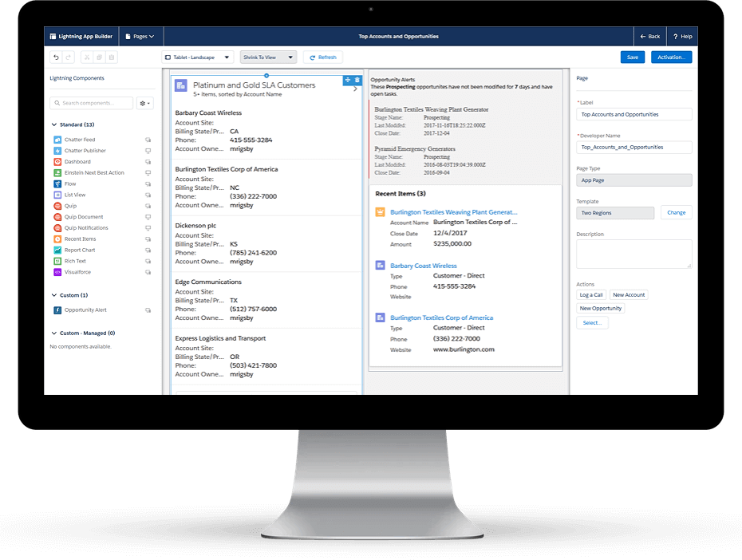Viewport: 742px width, 560px height.
Task: Click the cut scissors icon
Action: [x=87, y=57]
